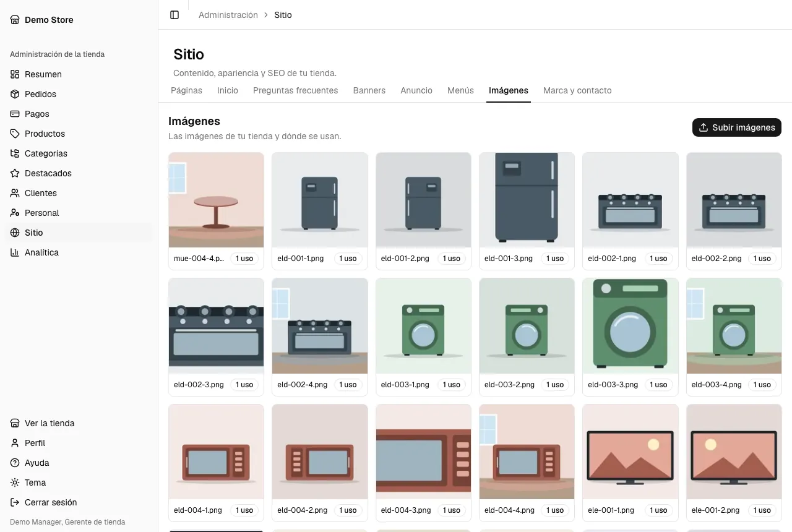This screenshot has height=532, width=792.
Task: Open Resumen dashboard icon in sidebar
Action: coord(15,74)
